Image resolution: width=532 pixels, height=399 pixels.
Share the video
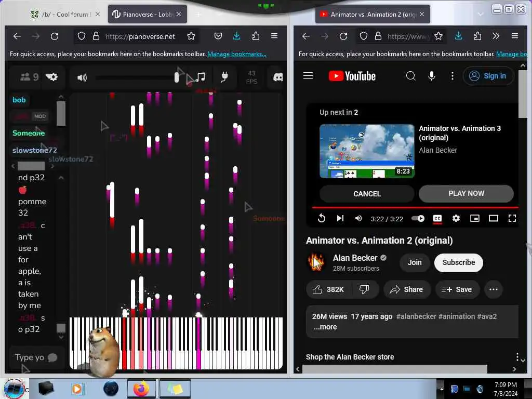tap(406, 289)
